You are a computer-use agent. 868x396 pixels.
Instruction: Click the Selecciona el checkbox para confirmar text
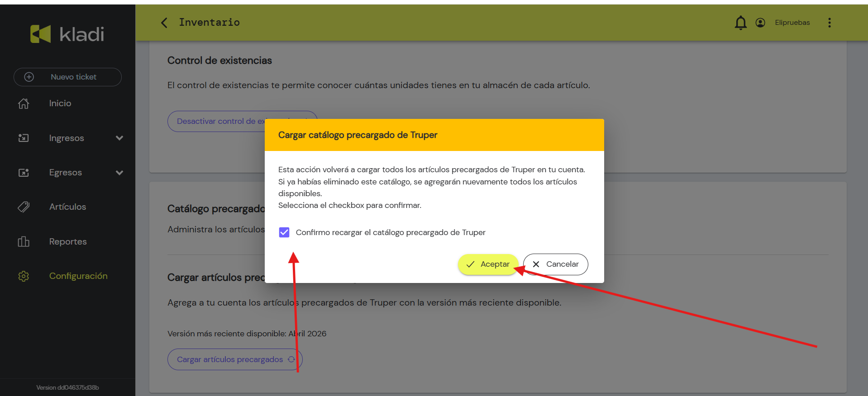[350, 205]
